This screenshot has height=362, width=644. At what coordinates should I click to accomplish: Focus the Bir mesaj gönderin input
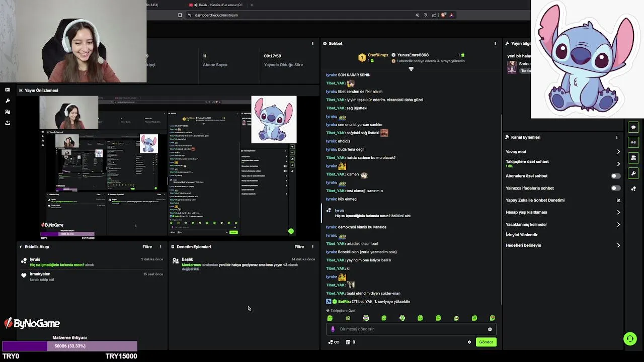(x=410, y=329)
